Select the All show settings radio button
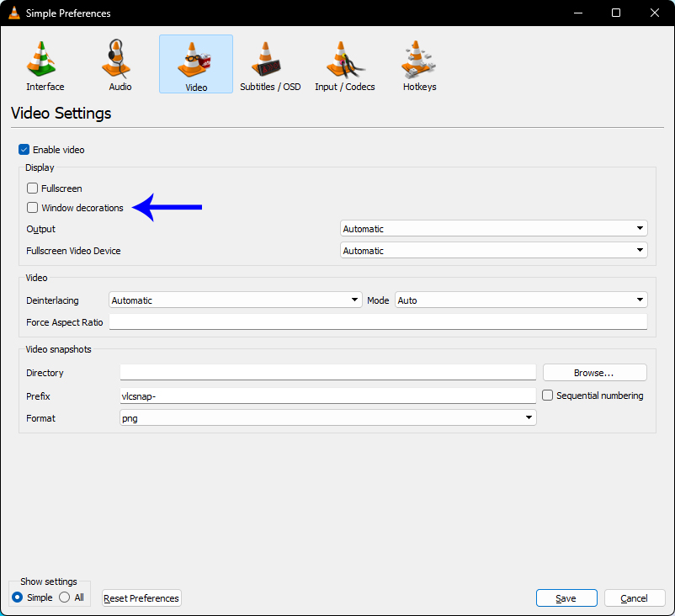The width and height of the screenshot is (675, 616). click(65, 597)
